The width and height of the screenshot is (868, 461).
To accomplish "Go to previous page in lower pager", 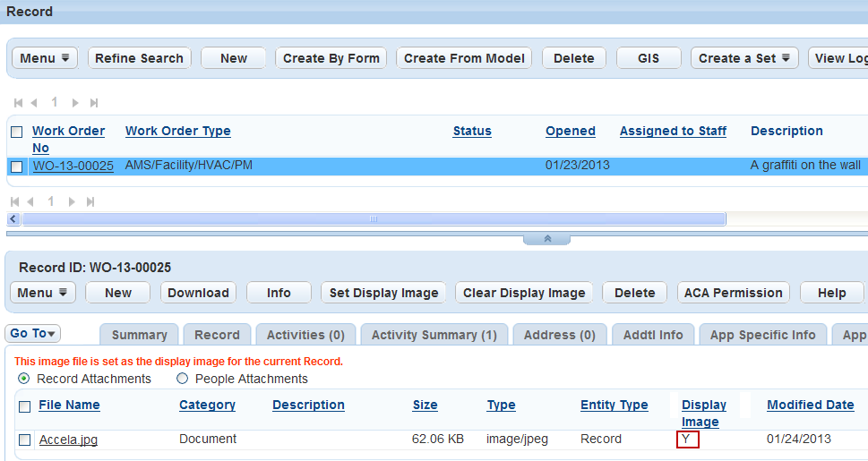I will coord(34,201).
